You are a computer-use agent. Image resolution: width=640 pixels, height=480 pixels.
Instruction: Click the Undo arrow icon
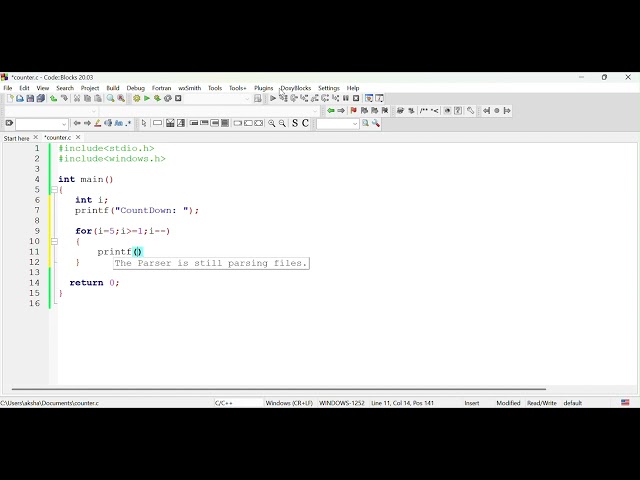click(53, 98)
